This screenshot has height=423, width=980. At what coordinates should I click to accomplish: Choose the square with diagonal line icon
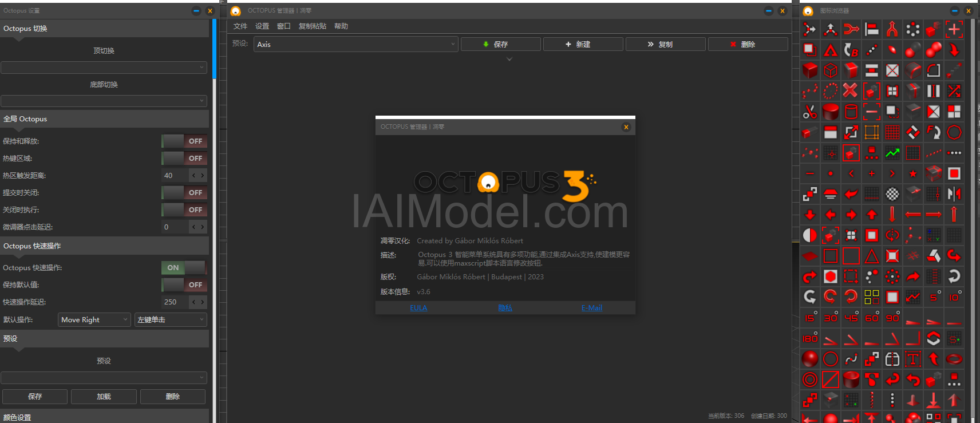click(x=831, y=379)
